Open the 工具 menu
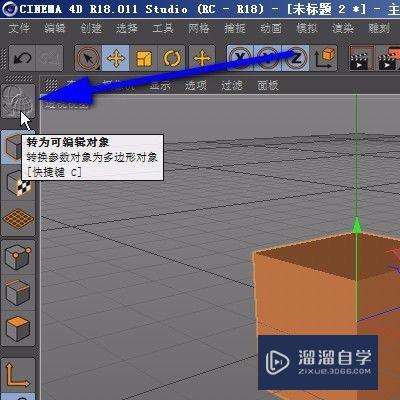This screenshot has width=400, height=400. (163, 28)
